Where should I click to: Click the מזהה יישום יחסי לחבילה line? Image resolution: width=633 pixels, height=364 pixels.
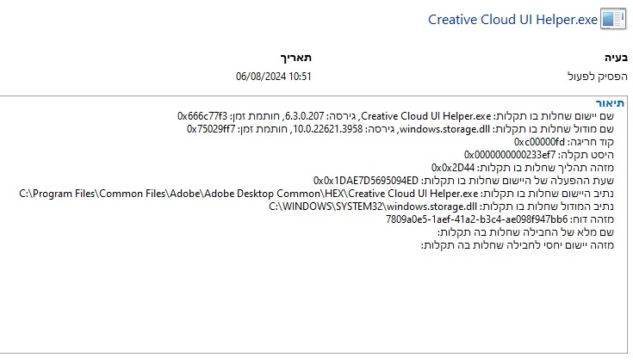518,245
